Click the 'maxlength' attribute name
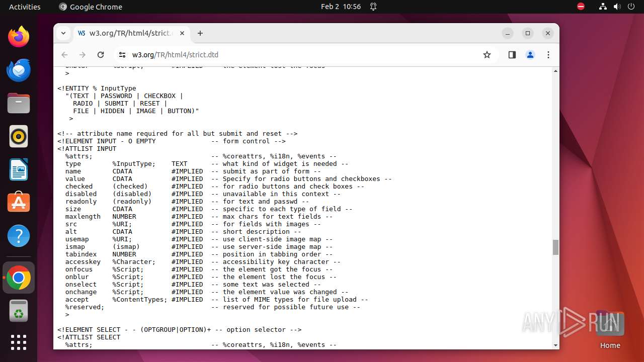The height and width of the screenshot is (362, 644). [83, 217]
